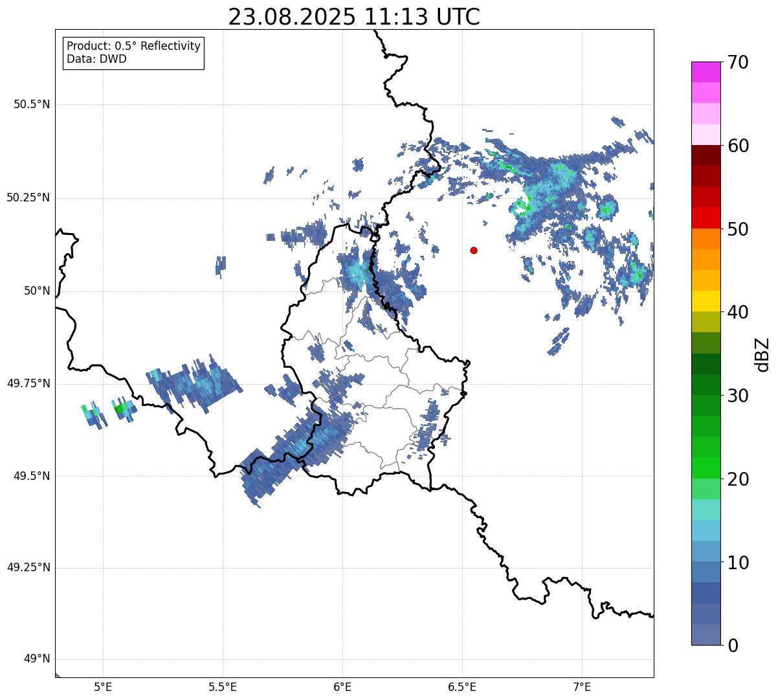Viewport: 778px width, 700px height.
Task: Click the colorbar label "30"
Action: [739, 396]
